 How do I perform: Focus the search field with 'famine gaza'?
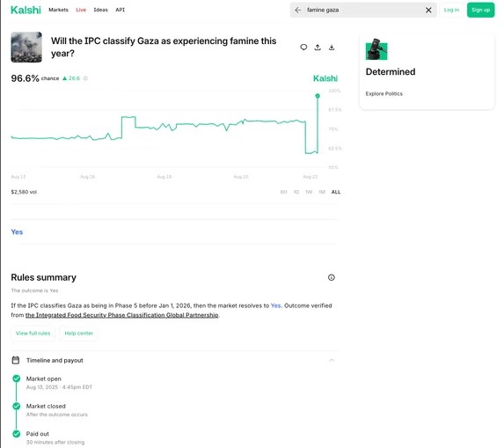point(362,10)
